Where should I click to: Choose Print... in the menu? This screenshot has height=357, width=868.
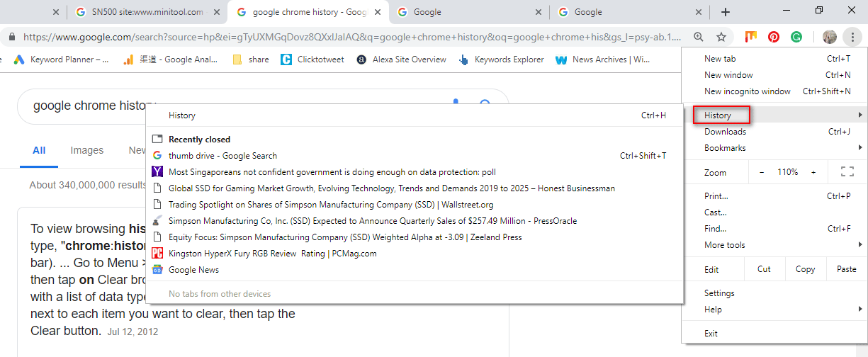click(774, 196)
